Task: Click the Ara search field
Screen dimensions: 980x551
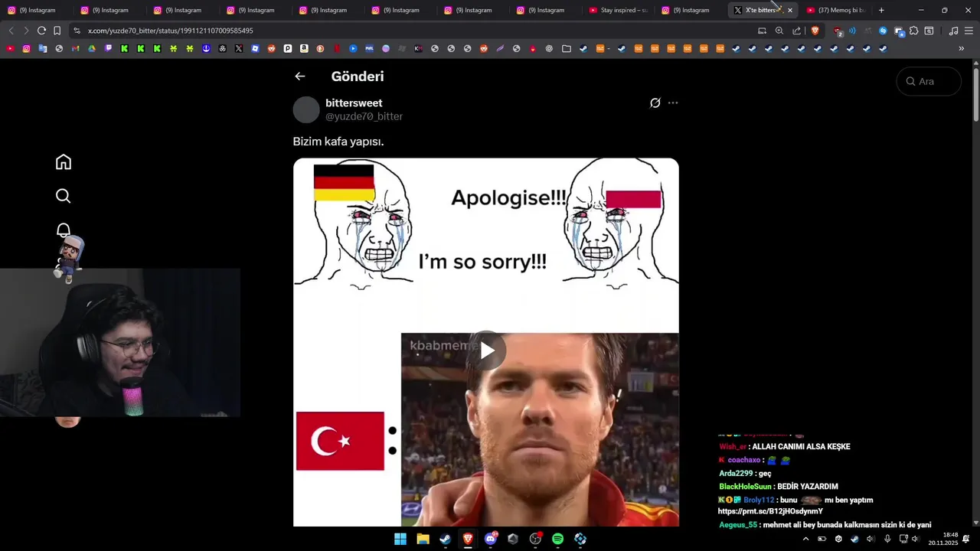Action: [x=929, y=81]
